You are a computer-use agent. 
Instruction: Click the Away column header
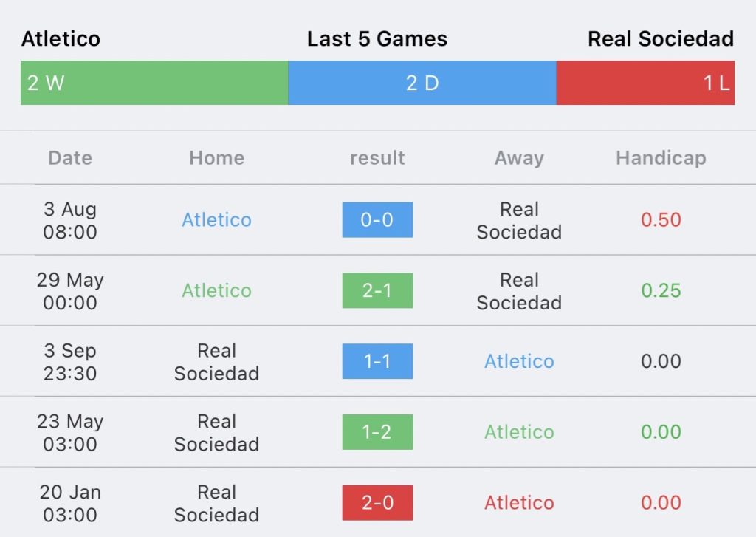[519, 158]
